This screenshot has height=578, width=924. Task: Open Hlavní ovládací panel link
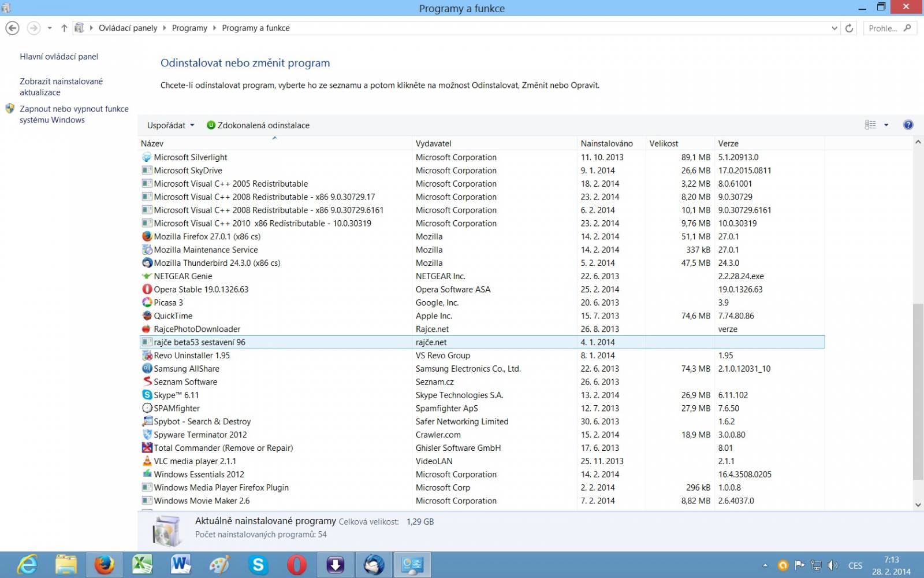[x=59, y=57]
